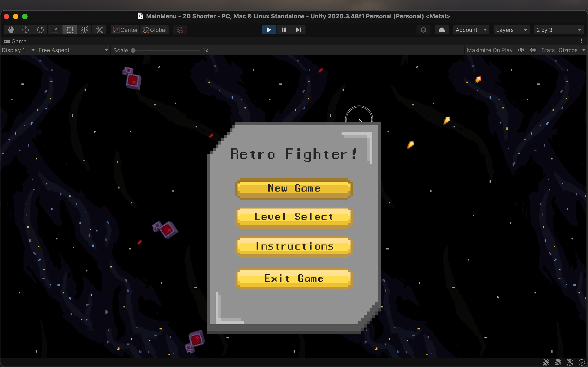Screen dimensions: 588x367
Task: Click the Play button in toolbar
Action: click(x=269, y=30)
